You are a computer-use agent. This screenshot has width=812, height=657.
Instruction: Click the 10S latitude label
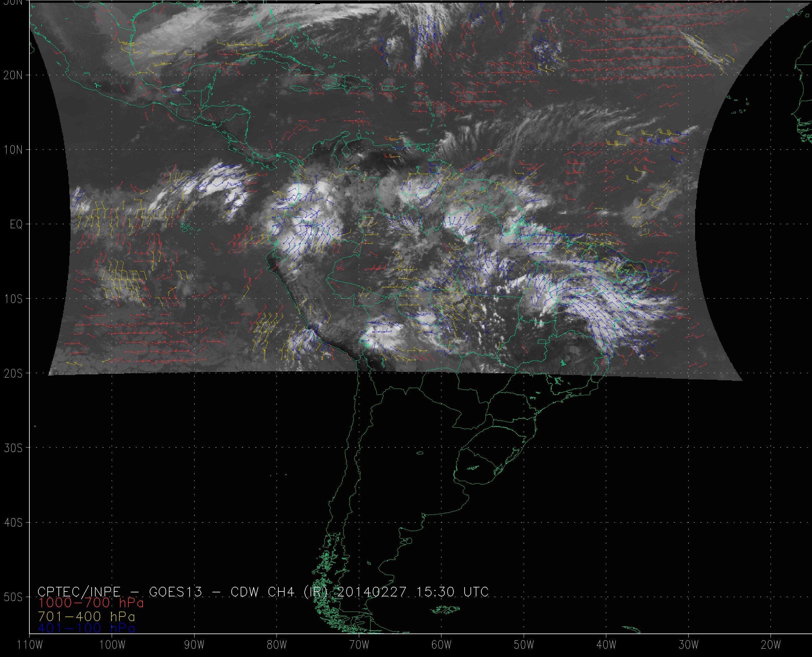point(13,299)
